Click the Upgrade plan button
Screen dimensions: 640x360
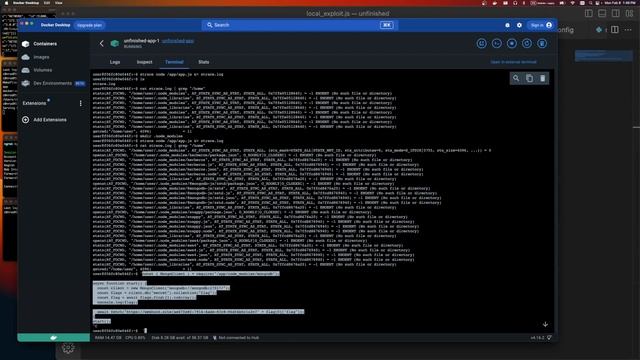pyautogui.click(x=89, y=25)
